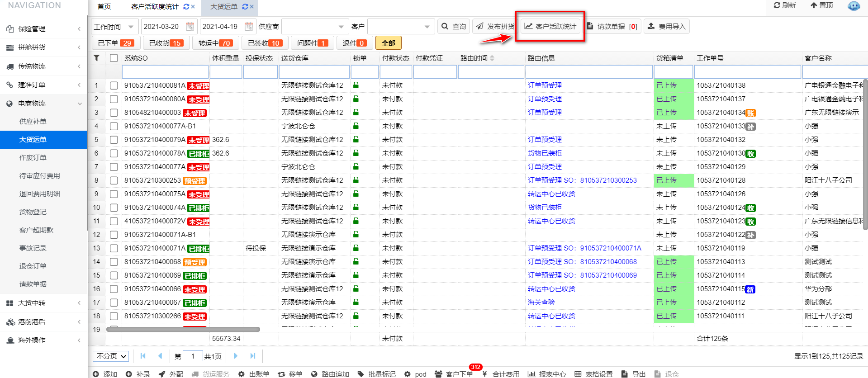Screen dimensions: 868x378
Task: Check the checkbox for row 5
Action: (114, 140)
